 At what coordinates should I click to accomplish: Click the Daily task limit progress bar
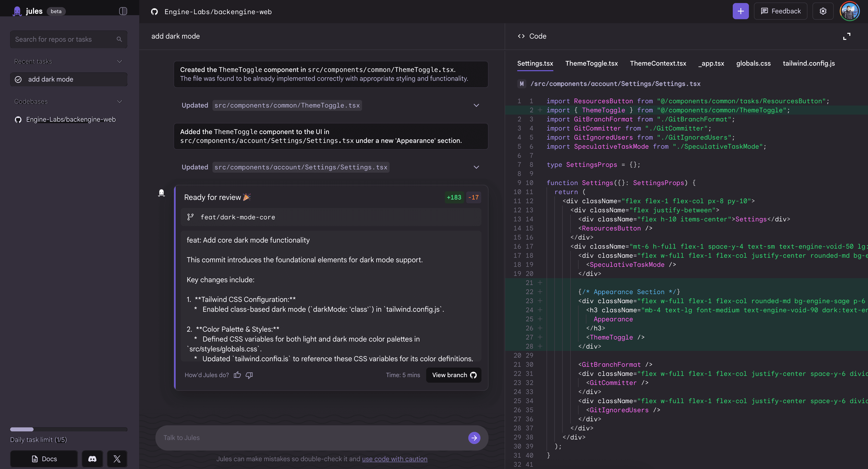69,429
